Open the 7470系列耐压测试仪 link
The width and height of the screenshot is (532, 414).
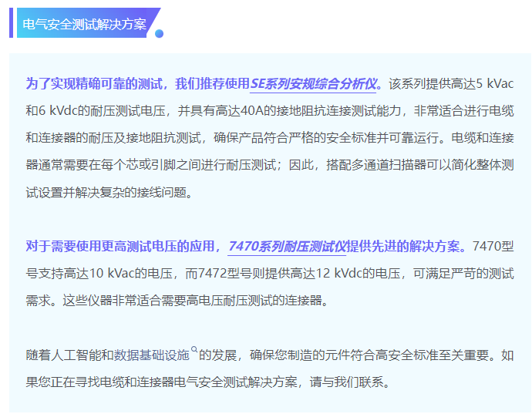click(288, 247)
